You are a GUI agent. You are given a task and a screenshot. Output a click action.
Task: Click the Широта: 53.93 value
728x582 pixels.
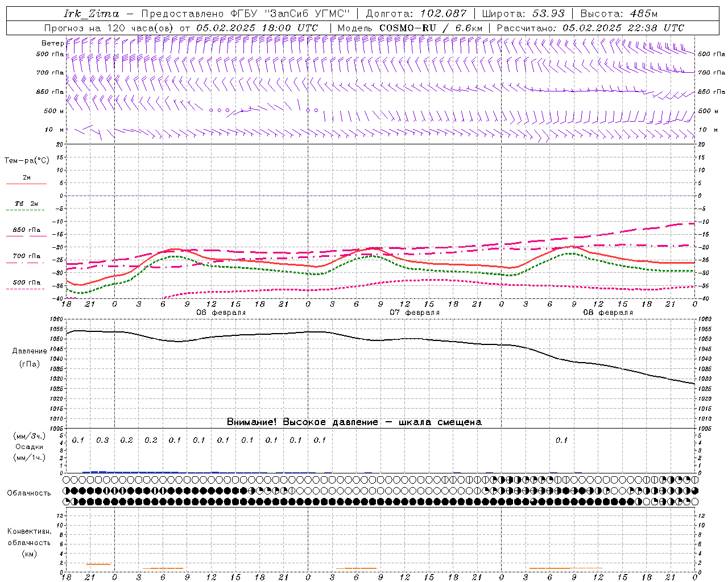(x=523, y=14)
